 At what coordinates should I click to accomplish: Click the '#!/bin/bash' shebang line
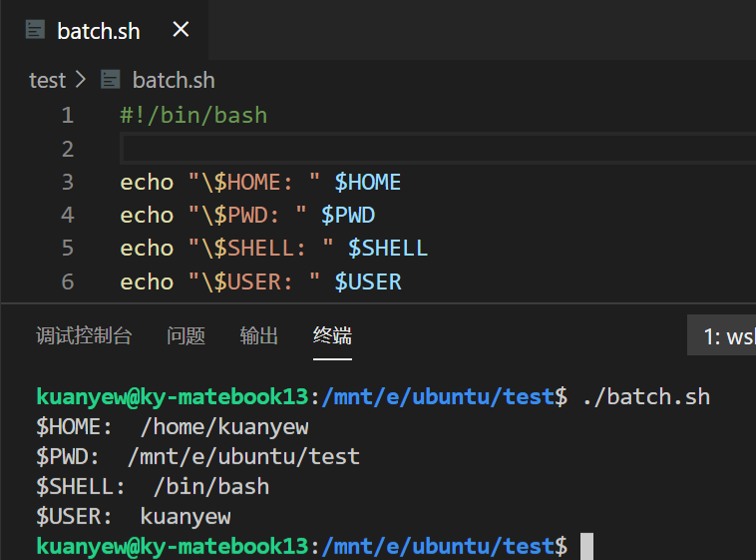click(193, 116)
